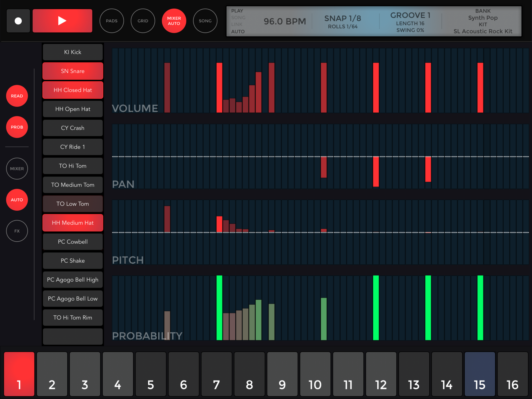Switch to the GRID view
The image size is (532, 399).
pos(143,21)
